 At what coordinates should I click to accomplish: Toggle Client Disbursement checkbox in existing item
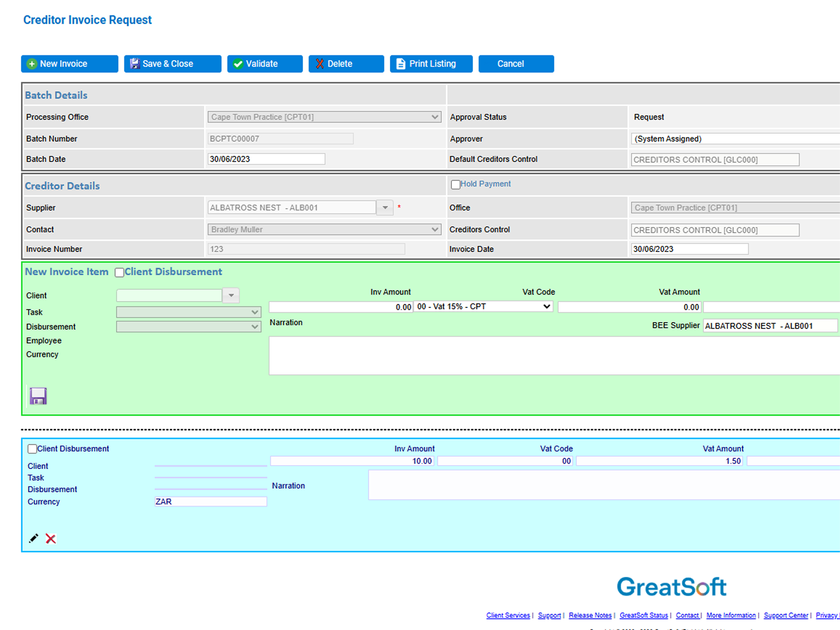(32, 449)
